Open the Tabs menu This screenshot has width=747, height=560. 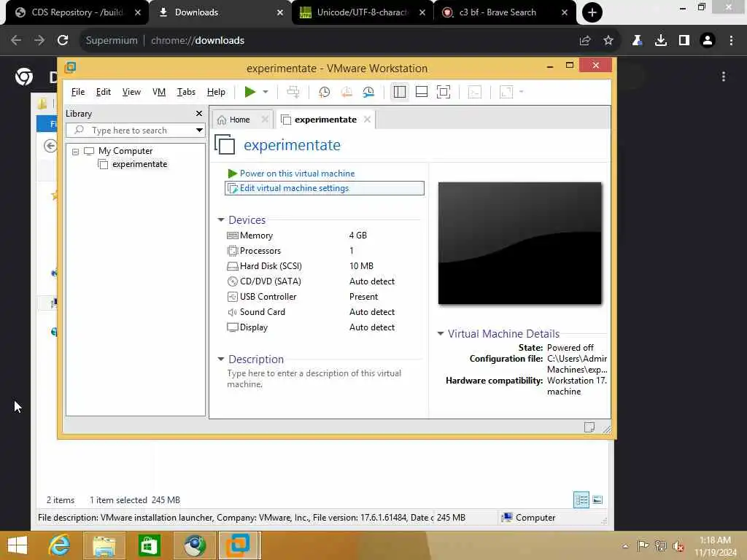tap(186, 92)
